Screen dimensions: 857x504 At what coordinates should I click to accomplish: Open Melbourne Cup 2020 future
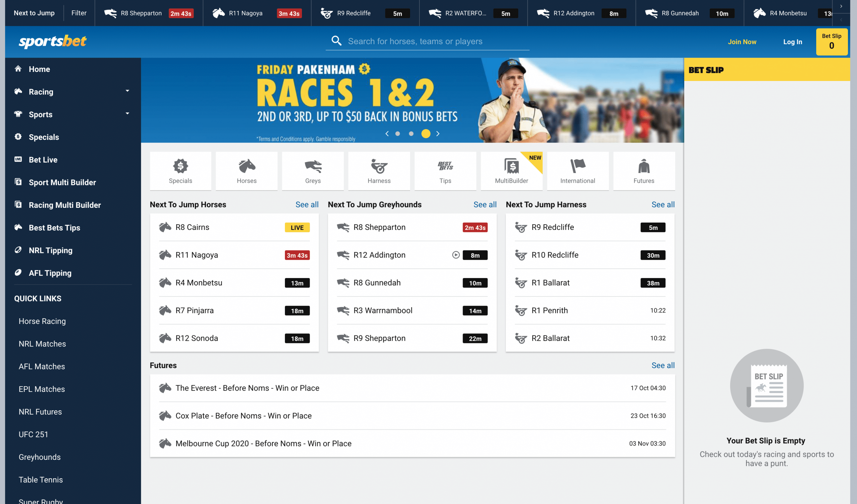[412, 443]
